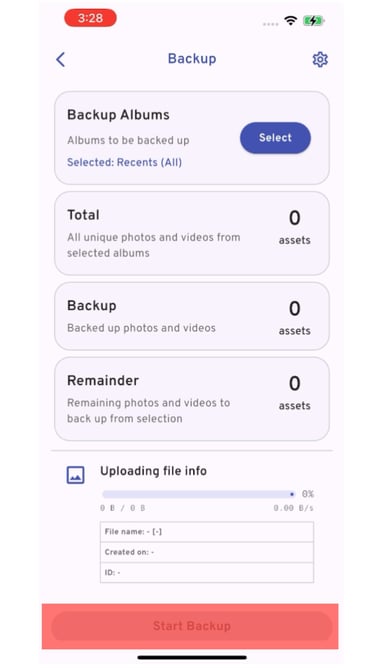The image size is (375, 668).
Task: Tap the home indicator bar
Action: (x=192, y=657)
